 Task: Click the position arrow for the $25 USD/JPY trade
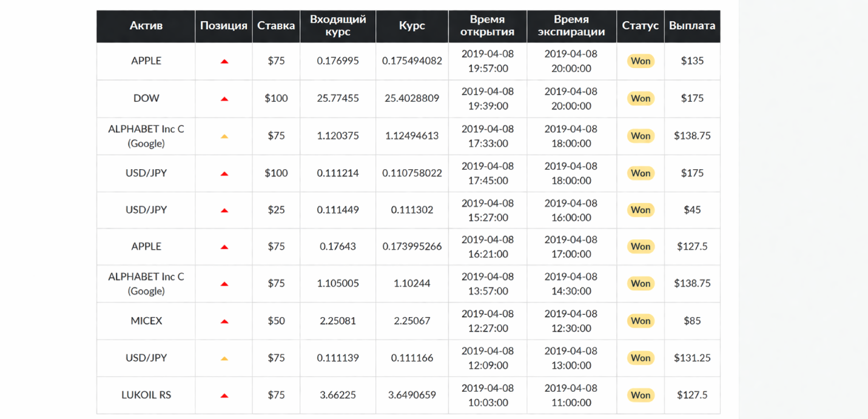(223, 210)
